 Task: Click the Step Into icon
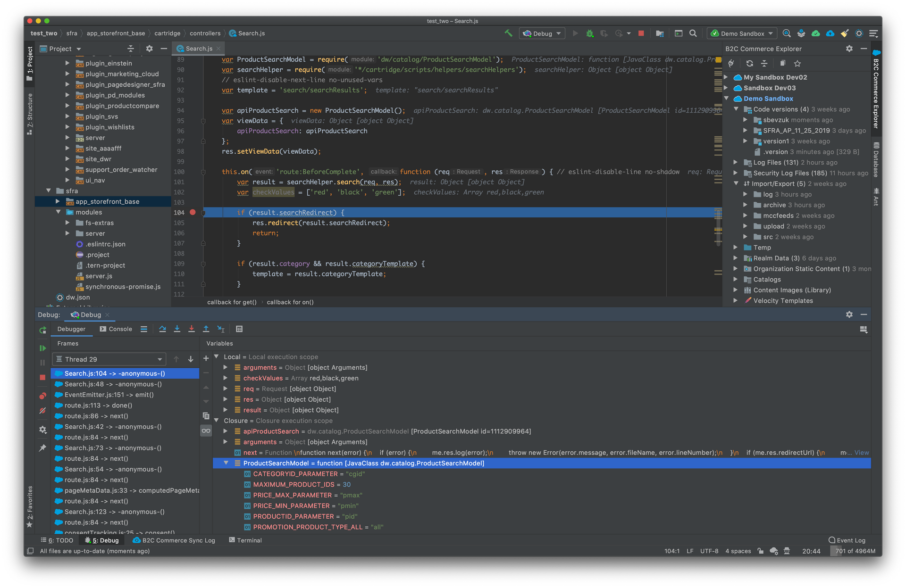pos(177,329)
